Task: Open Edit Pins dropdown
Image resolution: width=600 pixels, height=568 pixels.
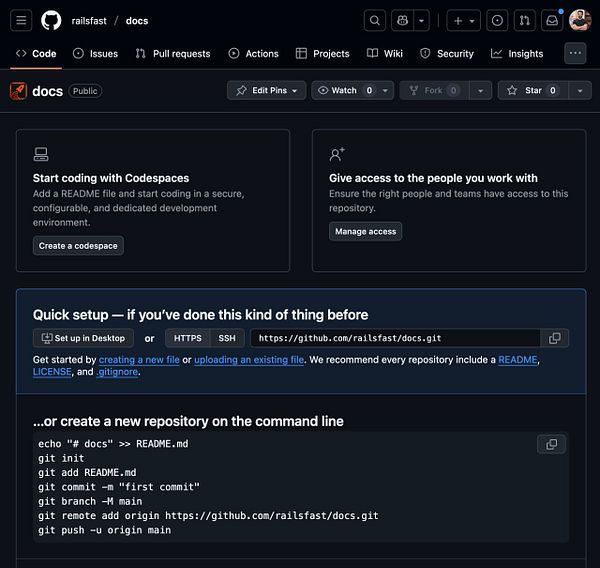Action: [x=266, y=90]
